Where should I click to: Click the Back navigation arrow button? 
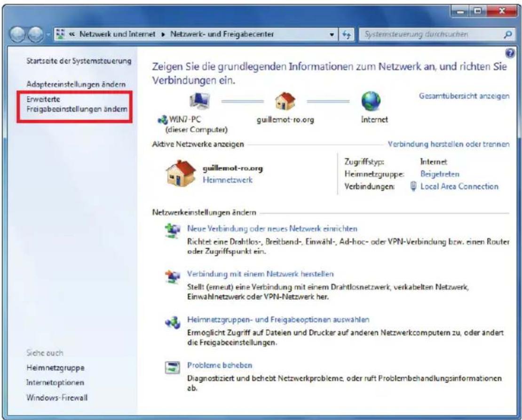point(17,34)
